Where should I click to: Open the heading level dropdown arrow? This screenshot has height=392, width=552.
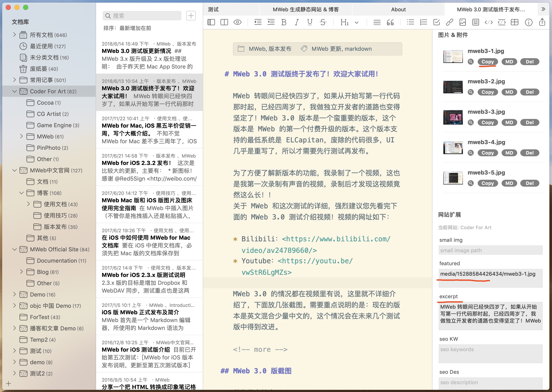pyautogui.click(x=356, y=23)
